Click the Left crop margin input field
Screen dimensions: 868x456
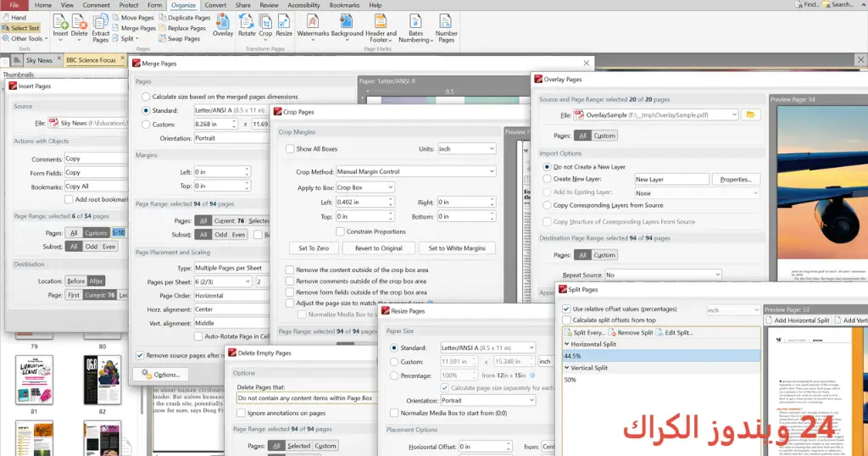click(x=364, y=202)
